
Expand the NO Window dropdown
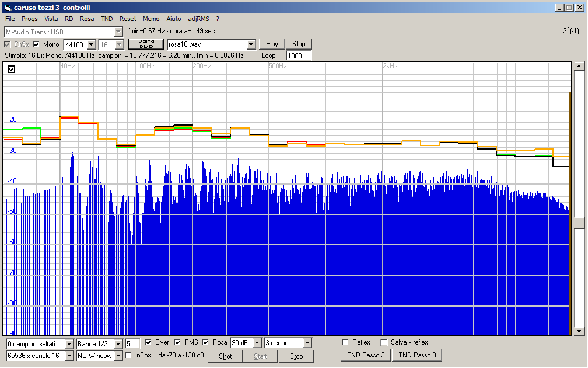point(118,356)
